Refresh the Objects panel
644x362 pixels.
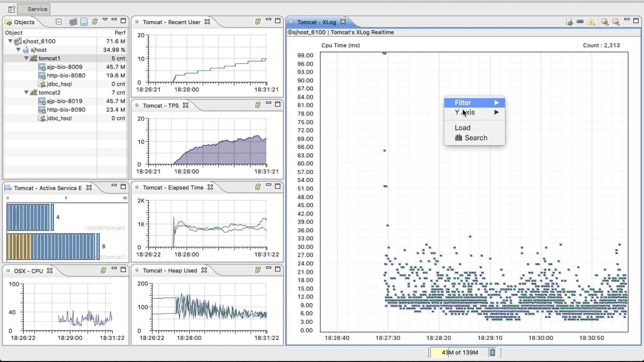point(95,22)
